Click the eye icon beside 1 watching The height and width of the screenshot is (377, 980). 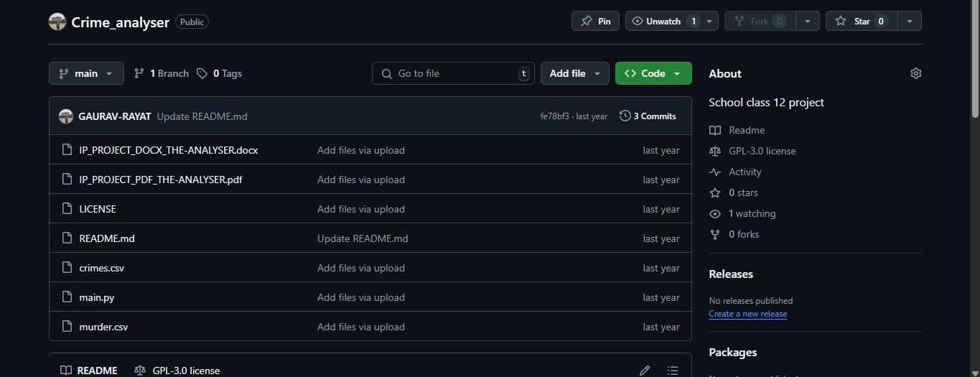[714, 213]
